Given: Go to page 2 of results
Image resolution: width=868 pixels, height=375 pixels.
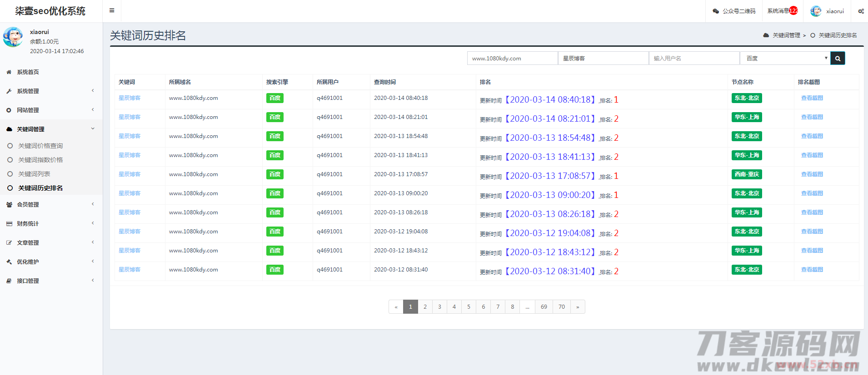Looking at the screenshot, I should click(425, 307).
